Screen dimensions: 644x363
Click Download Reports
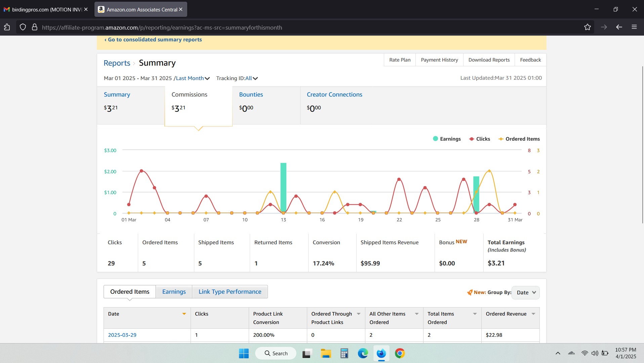489,60
